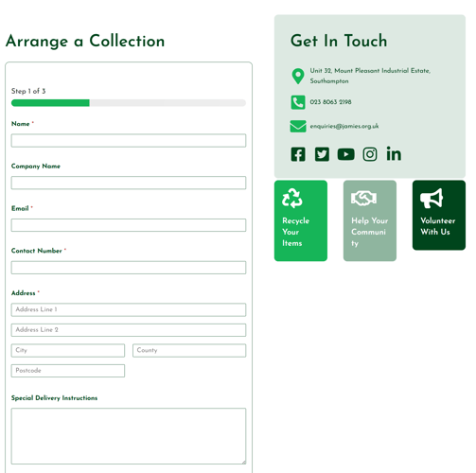Open the Twitter social icon

[322, 154]
